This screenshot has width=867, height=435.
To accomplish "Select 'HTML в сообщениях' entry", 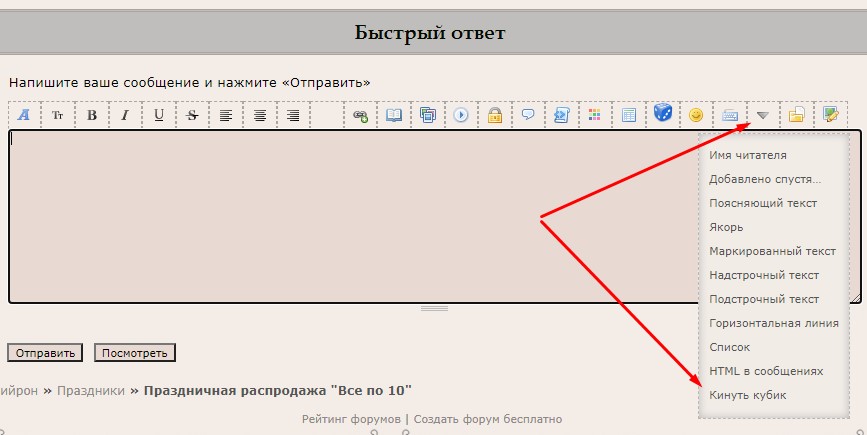I will pyautogui.click(x=766, y=371).
